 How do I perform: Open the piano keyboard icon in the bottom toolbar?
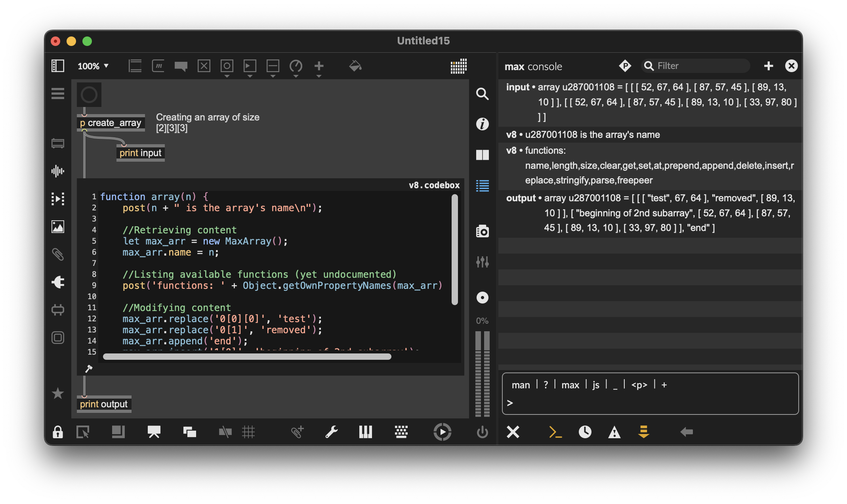pyautogui.click(x=365, y=432)
